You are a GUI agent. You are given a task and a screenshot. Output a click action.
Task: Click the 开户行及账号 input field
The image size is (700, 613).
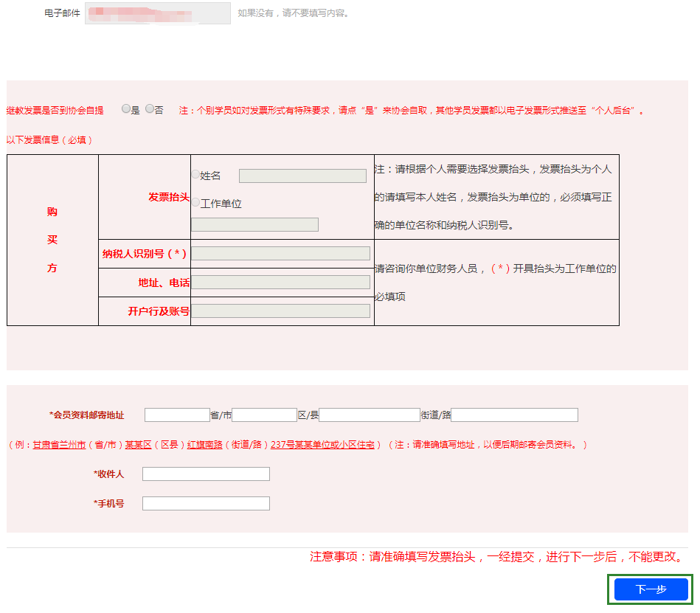(281, 311)
